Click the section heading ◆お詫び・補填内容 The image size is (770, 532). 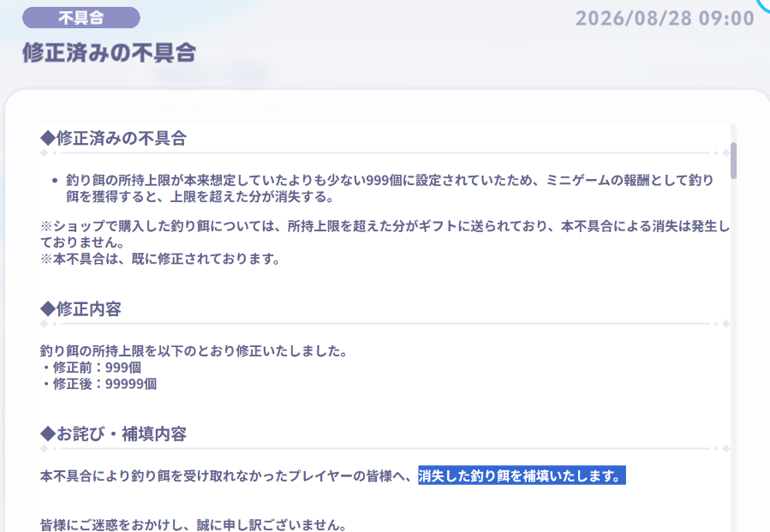tap(113, 433)
